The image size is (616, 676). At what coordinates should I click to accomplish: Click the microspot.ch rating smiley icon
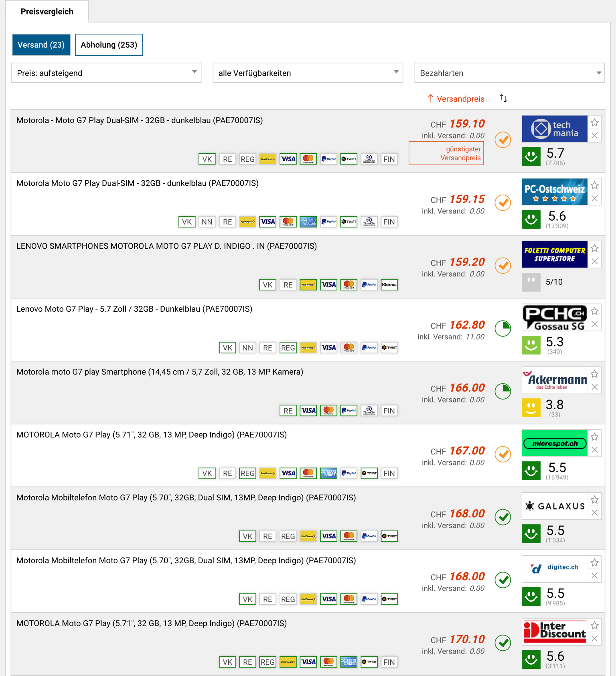pos(531,471)
